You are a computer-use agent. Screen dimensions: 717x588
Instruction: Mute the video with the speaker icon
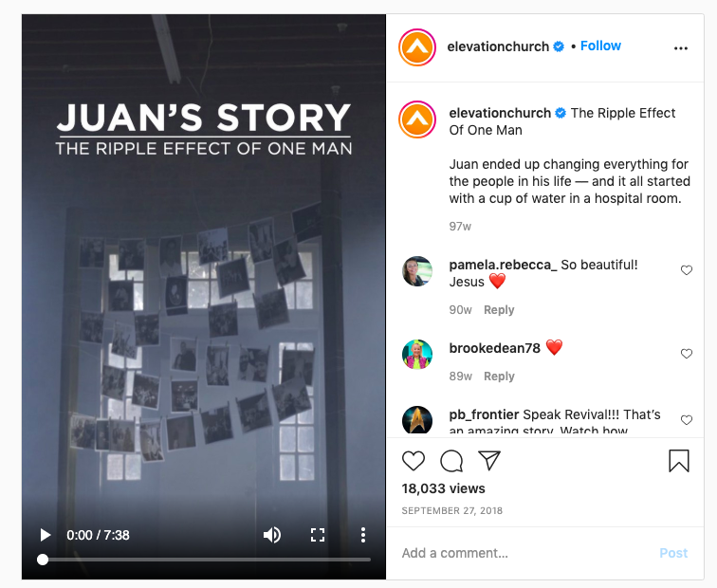pos(272,535)
